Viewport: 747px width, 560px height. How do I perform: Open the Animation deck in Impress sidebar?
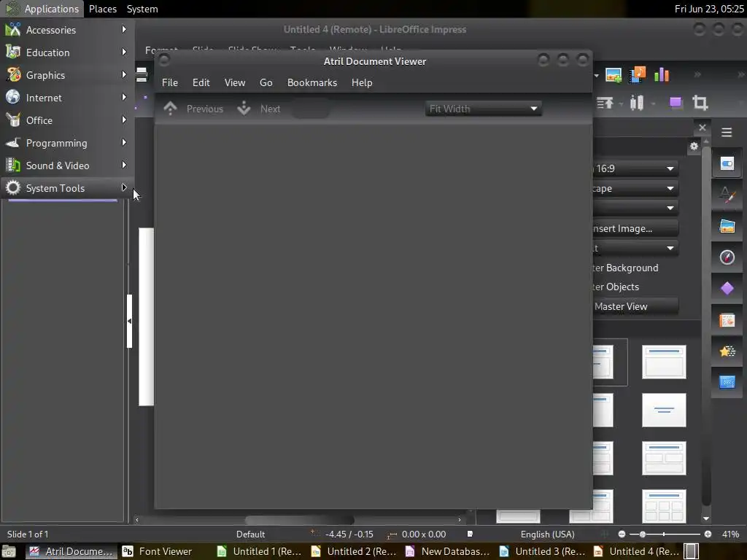[x=727, y=351]
